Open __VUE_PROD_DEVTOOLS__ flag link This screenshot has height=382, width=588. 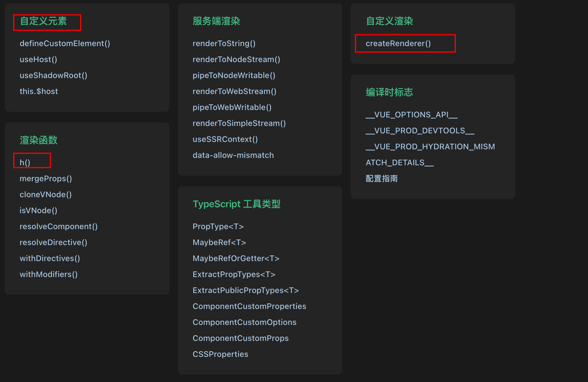click(420, 131)
